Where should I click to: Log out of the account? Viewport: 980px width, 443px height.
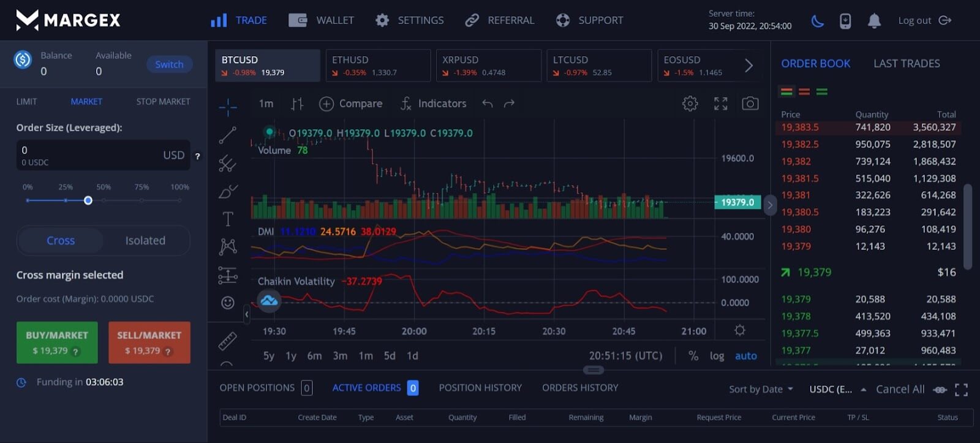[924, 20]
